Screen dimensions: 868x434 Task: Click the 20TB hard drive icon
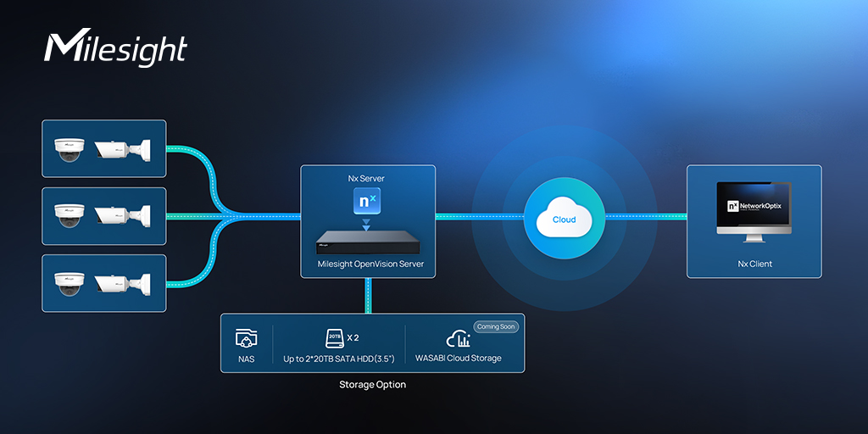tap(335, 338)
